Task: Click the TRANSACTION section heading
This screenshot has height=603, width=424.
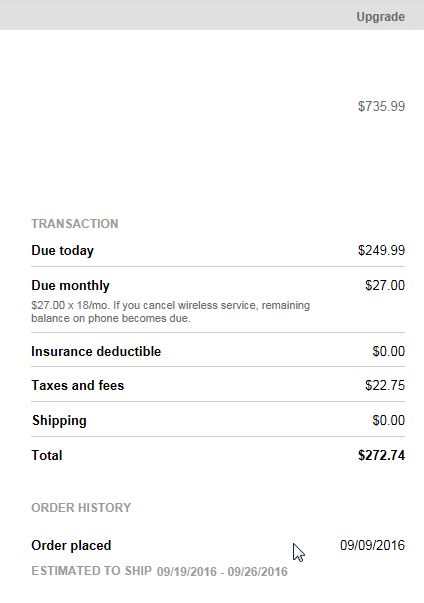Action: click(75, 224)
